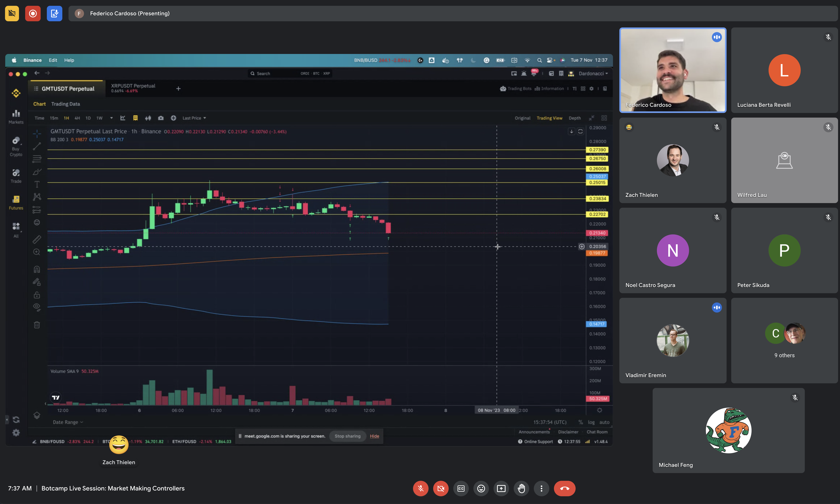Switch to the Trading Data tab
Image resolution: width=840 pixels, height=504 pixels.
[x=65, y=104]
